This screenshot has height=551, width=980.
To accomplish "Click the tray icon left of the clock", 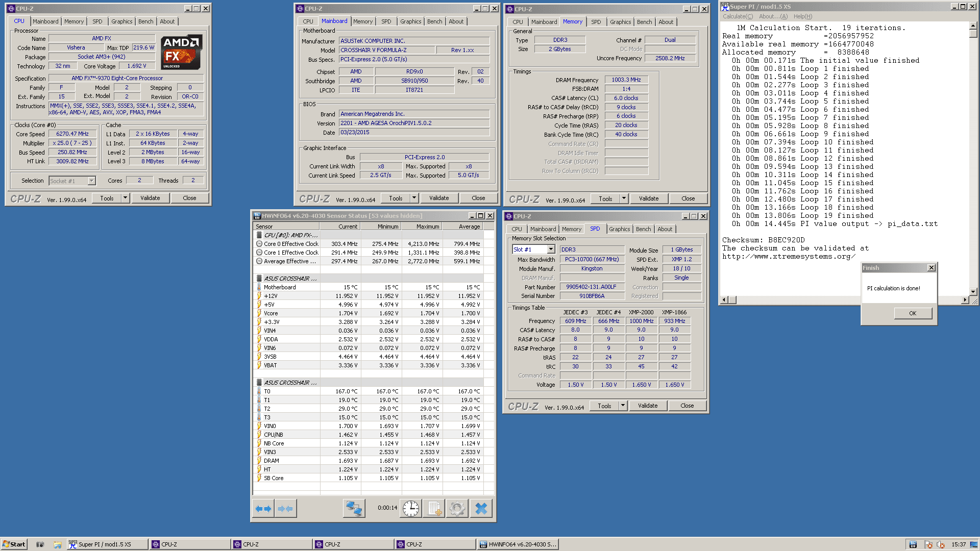I will pyautogui.click(x=940, y=544).
